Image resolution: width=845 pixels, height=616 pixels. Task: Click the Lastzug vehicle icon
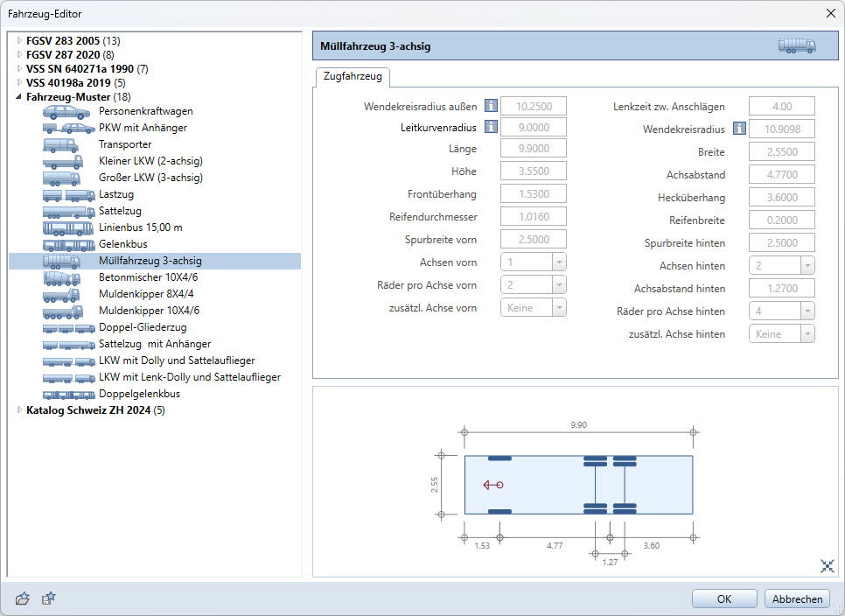point(68,194)
